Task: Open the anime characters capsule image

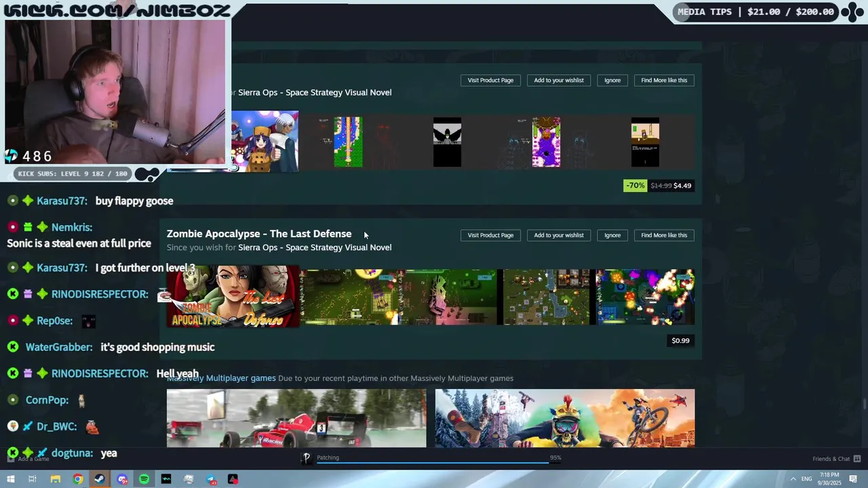Action: tap(265, 142)
